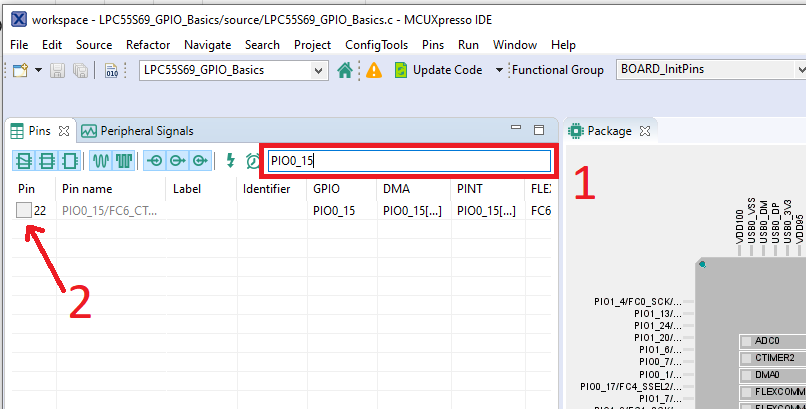Screen dimensions: 806x409
Task: Switch to the Peripheral Signals tab
Action: pos(137,131)
